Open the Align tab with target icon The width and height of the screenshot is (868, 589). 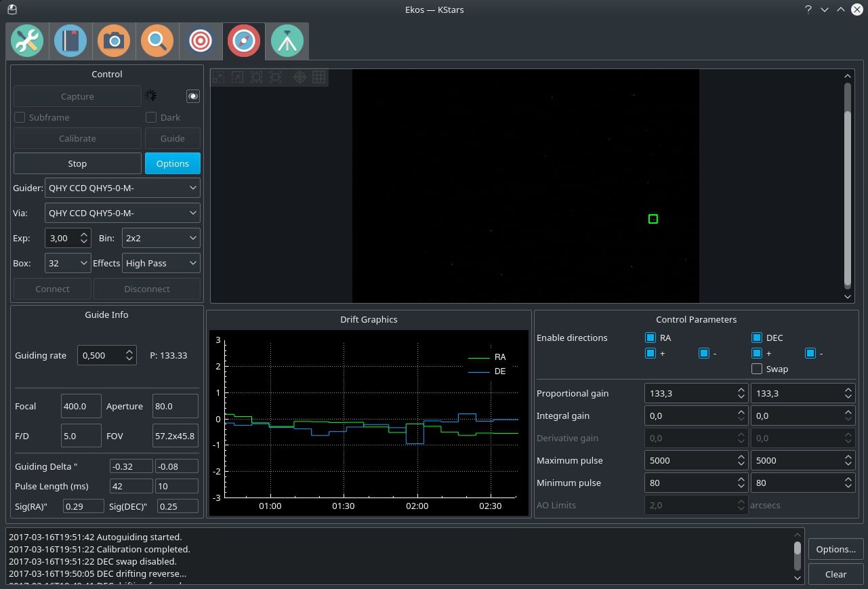[x=201, y=41]
